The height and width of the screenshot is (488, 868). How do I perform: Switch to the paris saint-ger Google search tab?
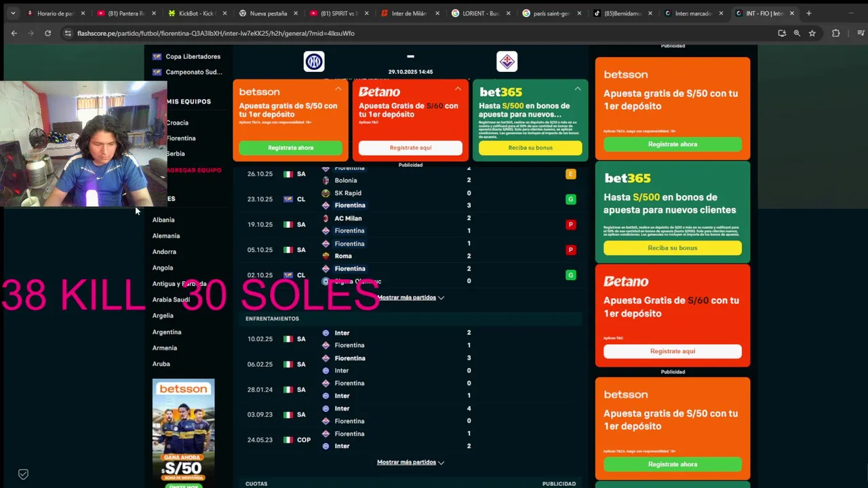tap(551, 13)
